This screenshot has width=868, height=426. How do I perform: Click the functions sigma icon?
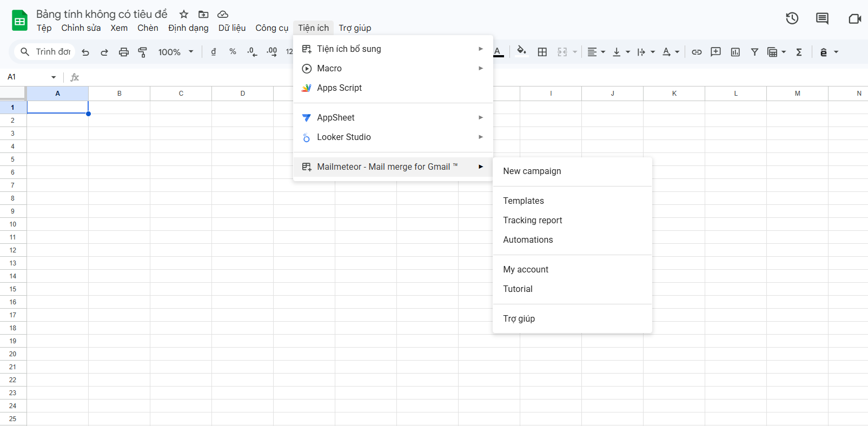[x=799, y=52]
